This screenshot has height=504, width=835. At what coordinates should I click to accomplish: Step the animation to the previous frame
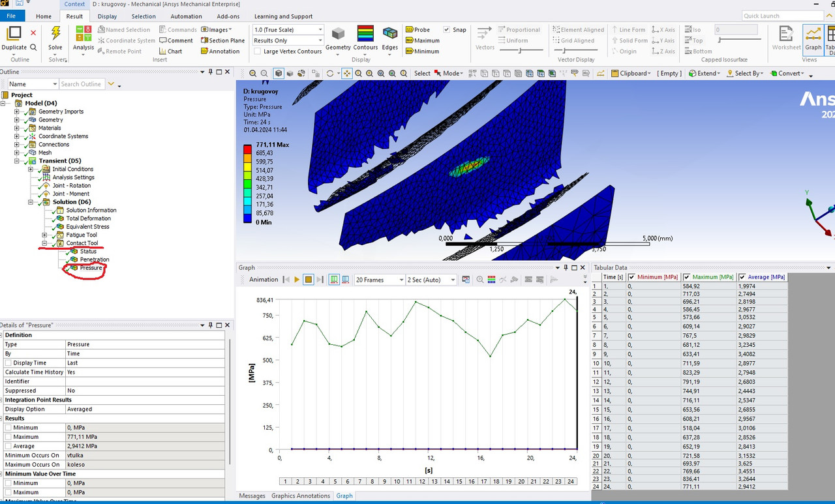(x=285, y=280)
